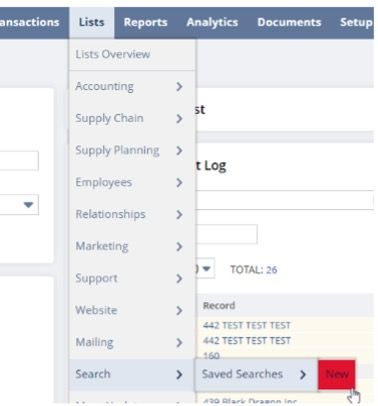Screen dimensions: 378x406
Task: Open the dropdown arrow beside TOTAL
Action: [x=207, y=268]
